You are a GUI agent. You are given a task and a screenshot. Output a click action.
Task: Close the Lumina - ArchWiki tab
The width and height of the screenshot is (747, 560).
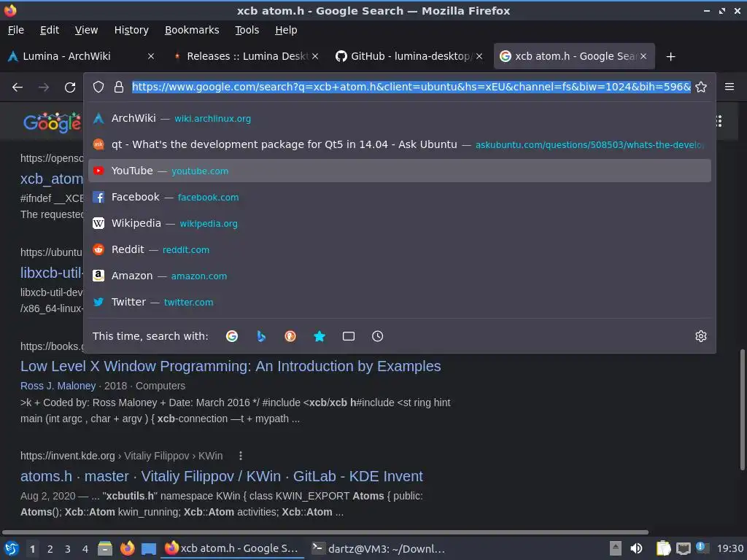[x=150, y=56]
